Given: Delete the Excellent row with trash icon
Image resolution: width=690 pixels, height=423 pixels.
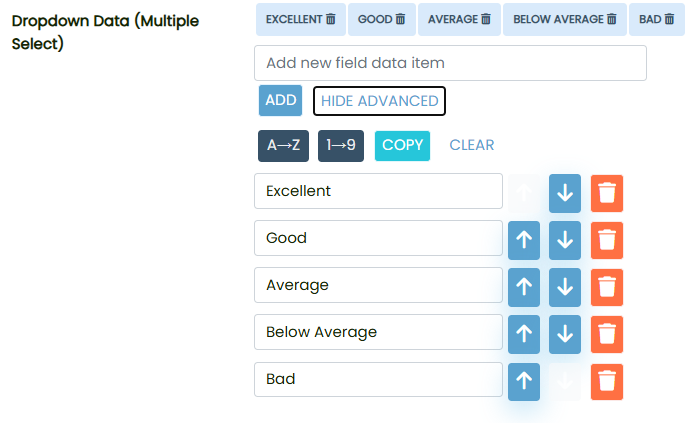Looking at the screenshot, I should pyautogui.click(x=607, y=193).
